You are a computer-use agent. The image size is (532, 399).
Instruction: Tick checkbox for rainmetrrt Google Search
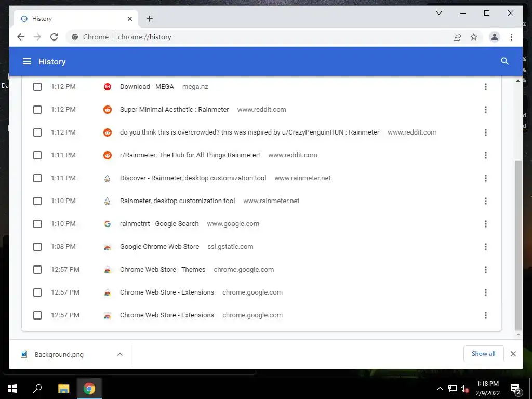37,223
